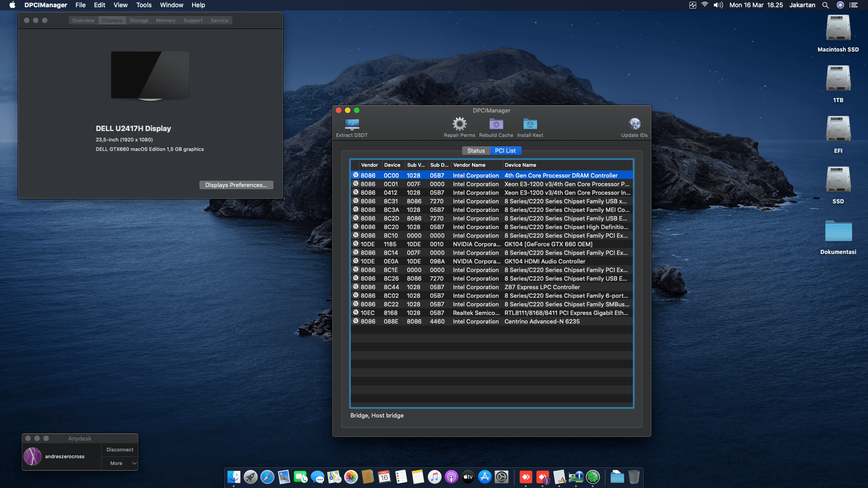Click the Update IDs globe icon
This screenshot has height=488, width=868.
(634, 124)
